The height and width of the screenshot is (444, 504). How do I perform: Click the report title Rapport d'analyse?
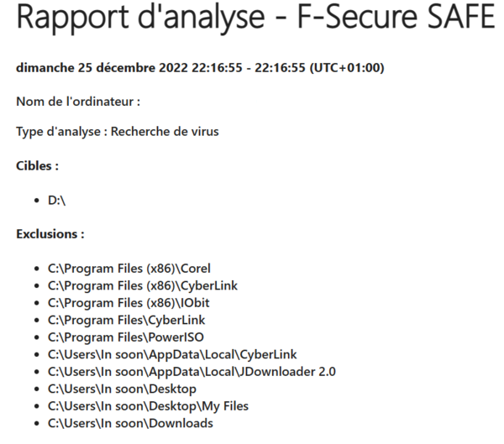pos(140,18)
